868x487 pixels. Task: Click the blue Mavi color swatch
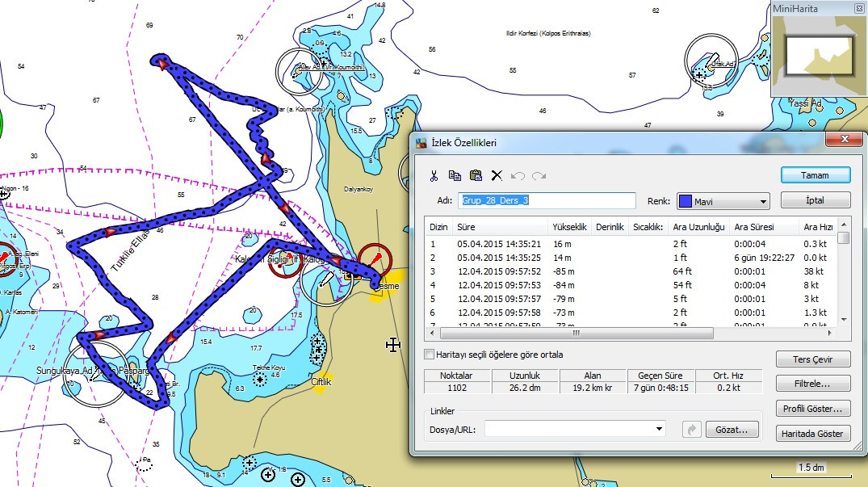(x=686, y=201)
